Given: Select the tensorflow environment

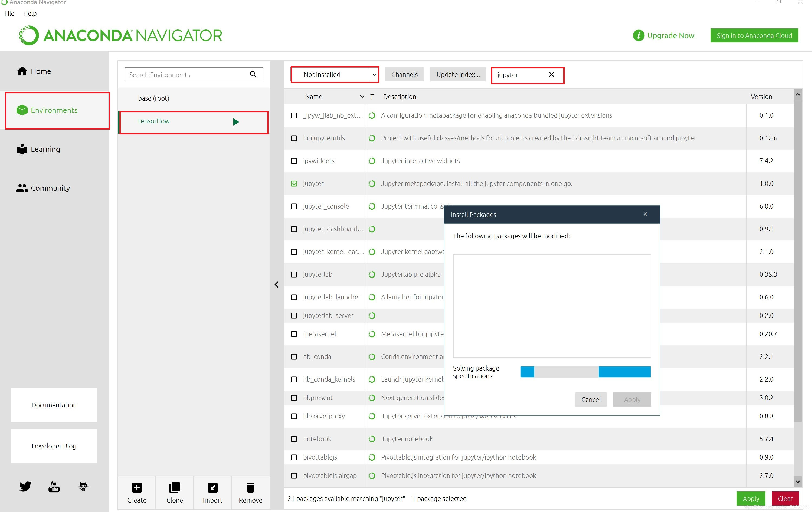Looking at the screenshot, I should coord(194,122).
